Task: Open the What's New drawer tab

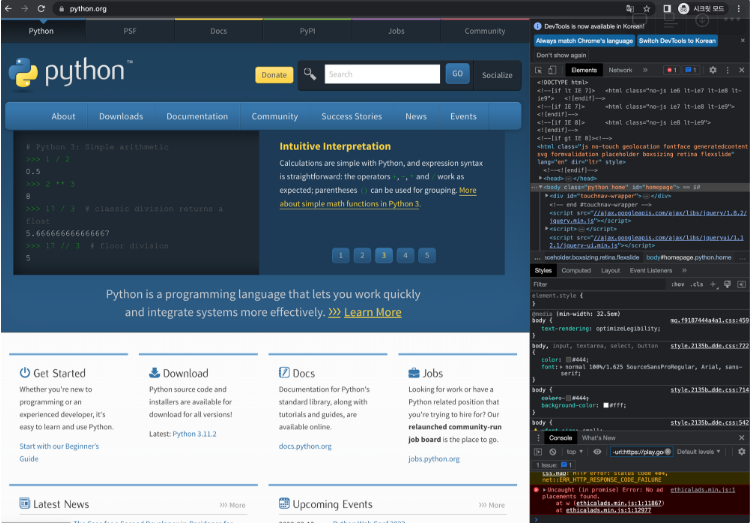Action: (598, 438)
